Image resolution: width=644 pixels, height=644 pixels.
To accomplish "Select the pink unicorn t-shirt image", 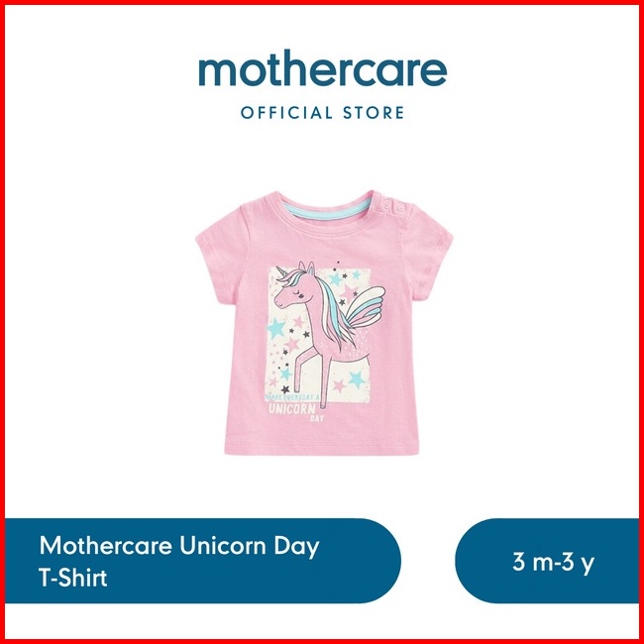I will tap(324, 322).
